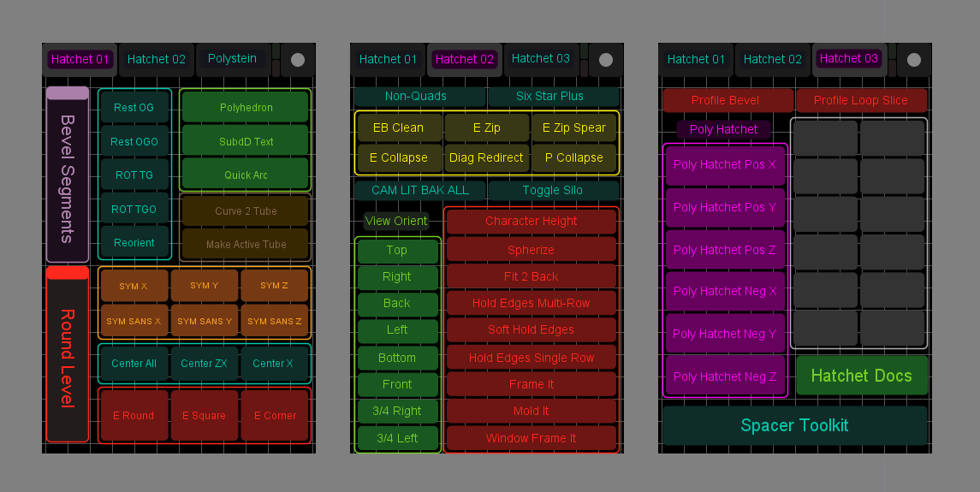Click Make Active Tube button
The width and height of the screenshot is (980, 492).
pyautogui.click(x=246, y=245)
